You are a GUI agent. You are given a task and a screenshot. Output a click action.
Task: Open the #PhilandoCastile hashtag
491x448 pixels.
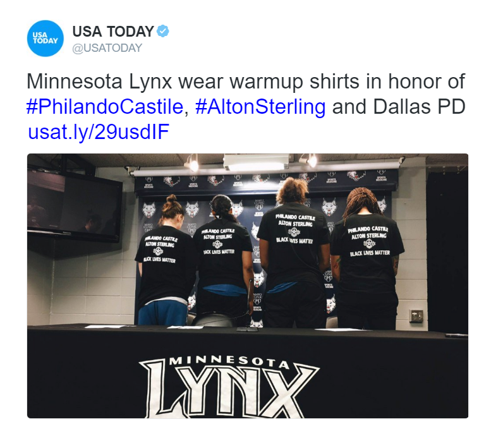pos(105,107)
